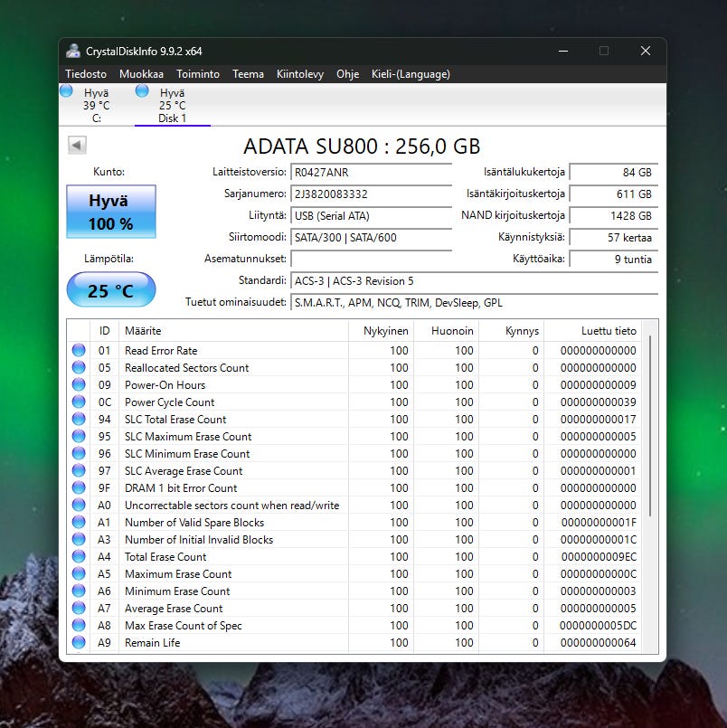Image resolution: width=727 pixels, height=728 pixels.
Task: Click the blue health orb of Disk 1
Action: click(x=142, y=91)
